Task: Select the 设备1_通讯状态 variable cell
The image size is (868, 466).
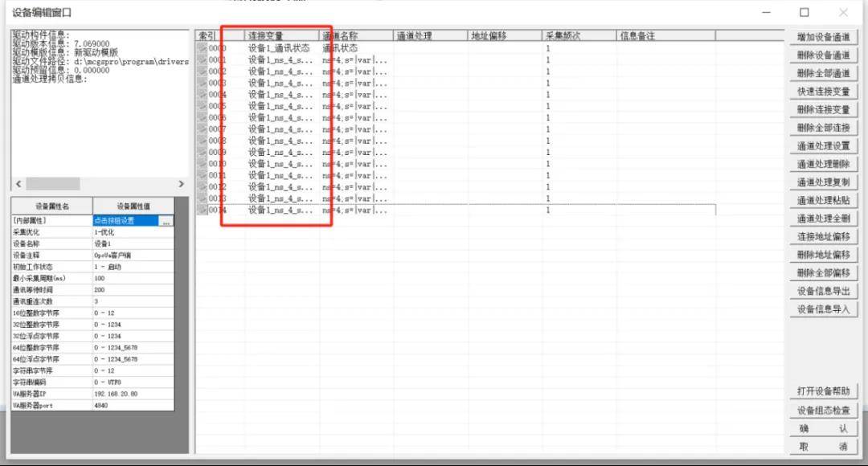Action: click(279, 48)
